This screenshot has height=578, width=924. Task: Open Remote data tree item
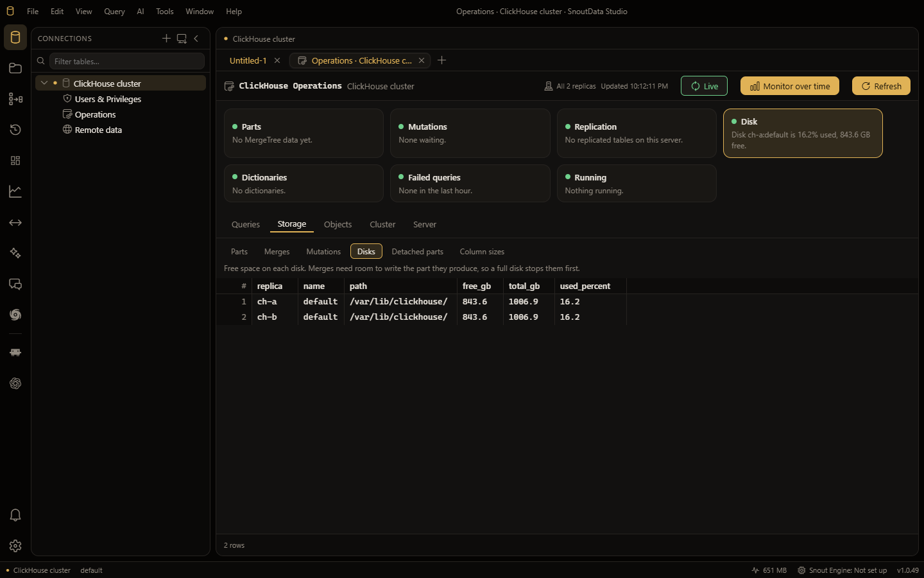[98, 130]
